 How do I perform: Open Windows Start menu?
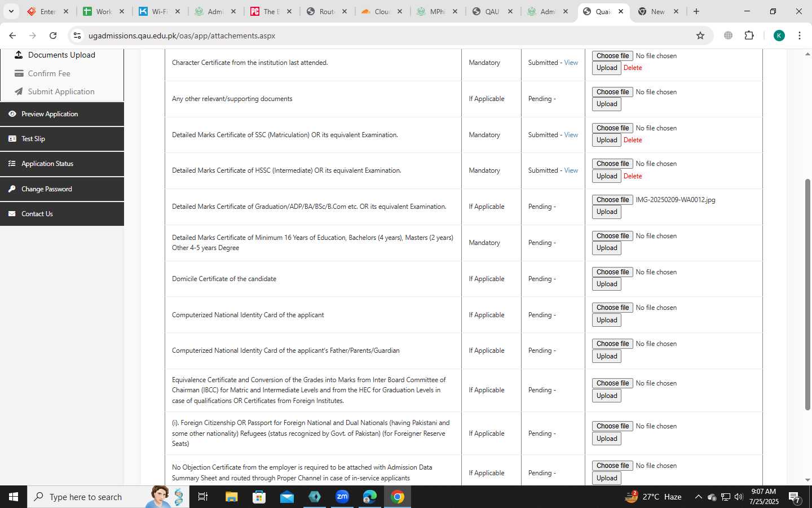[14, 497]
